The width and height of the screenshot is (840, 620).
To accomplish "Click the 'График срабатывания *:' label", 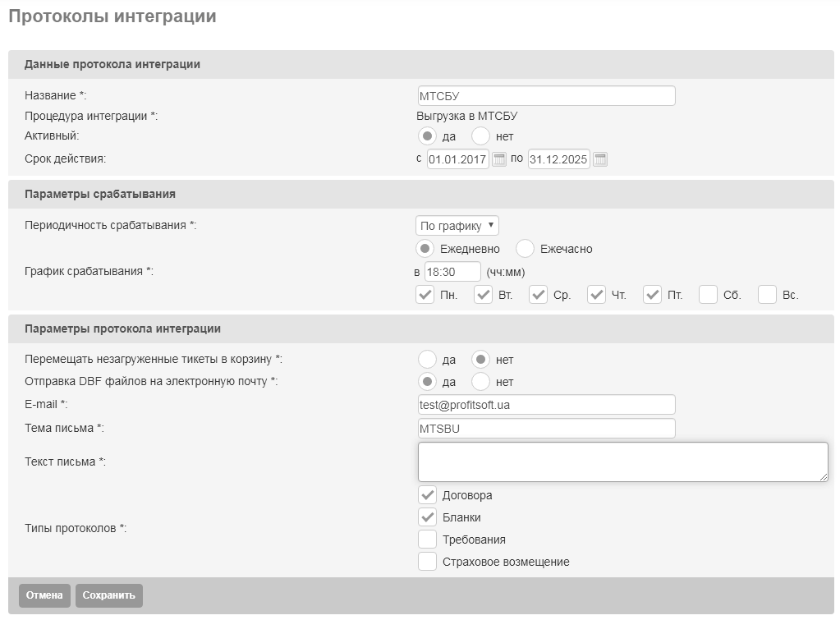I will coord(89,272).
